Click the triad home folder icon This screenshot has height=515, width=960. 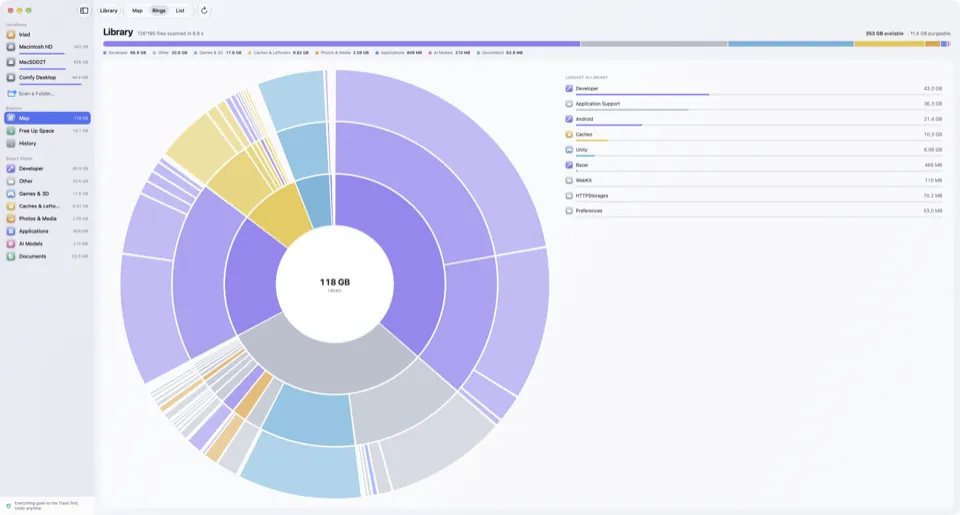tap(10, 35)
